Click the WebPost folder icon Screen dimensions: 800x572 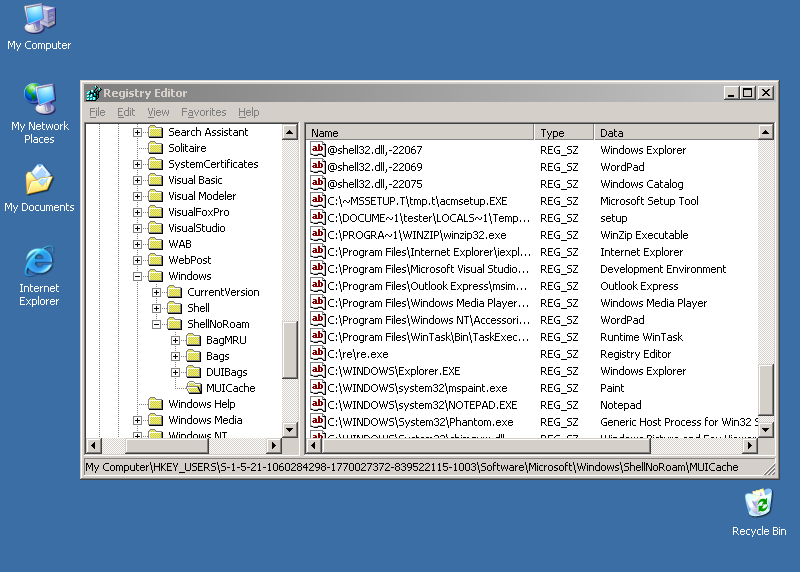156,260
